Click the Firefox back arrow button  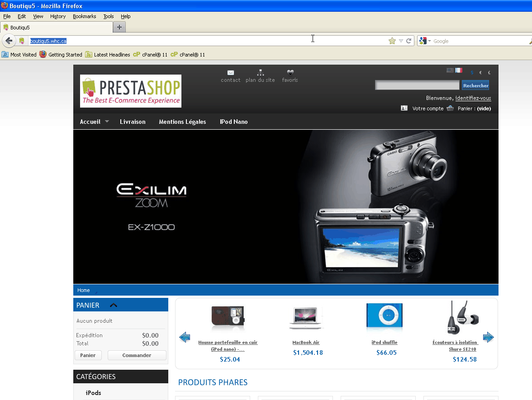tap(9, 41)
